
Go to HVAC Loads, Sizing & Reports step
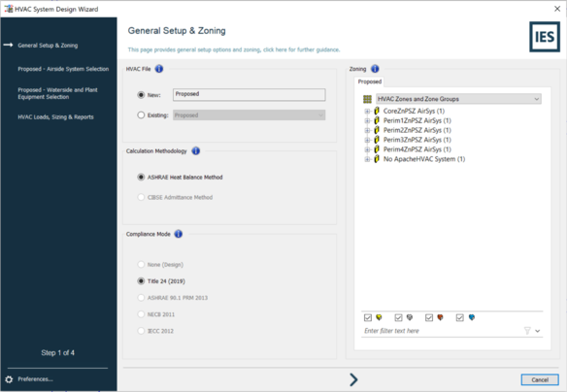coord(55,117)
